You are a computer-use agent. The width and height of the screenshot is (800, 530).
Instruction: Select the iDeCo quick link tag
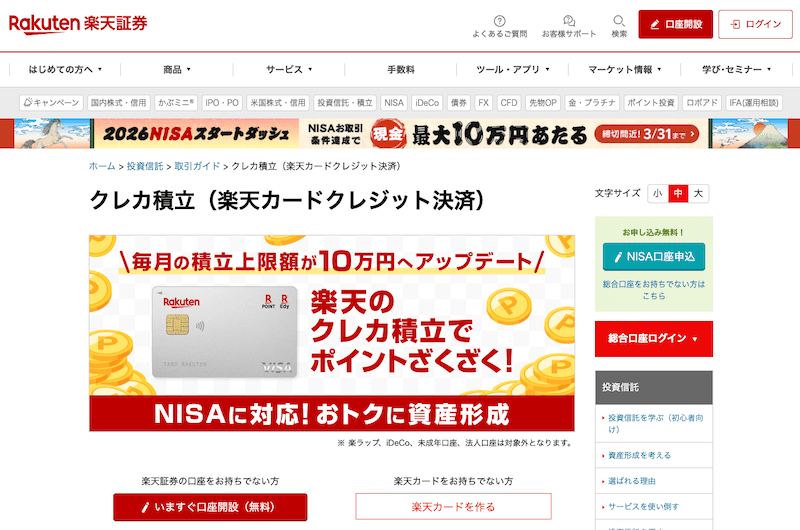[x=427, y=103]
